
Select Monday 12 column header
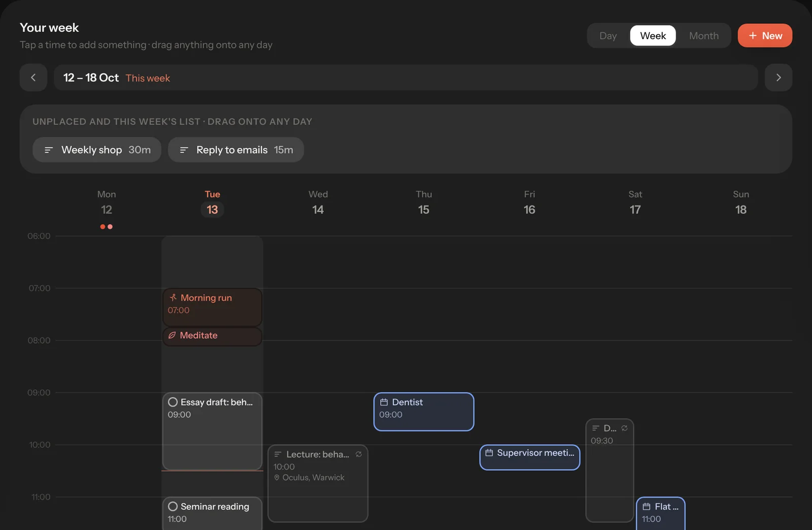[107, 203]
